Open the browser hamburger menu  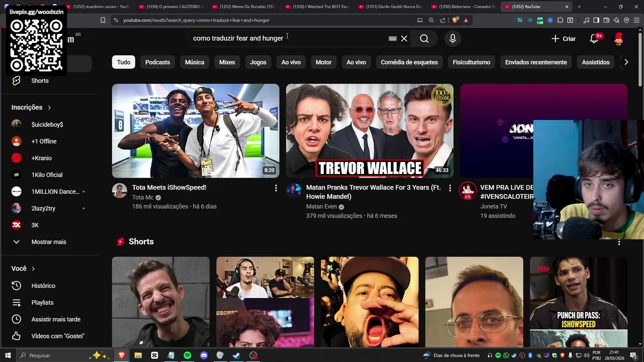pyautogui.click(x=636, y=20)
